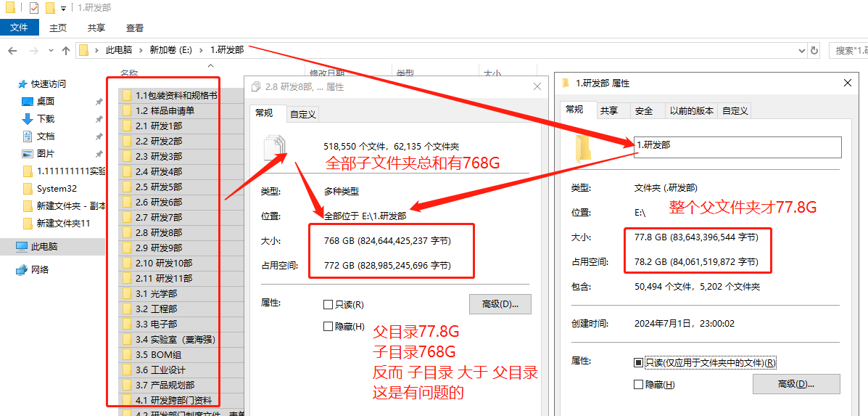The height and width of the screenshot is (416, 868).
Task: Click the folder icon of 1.2 样品申请单
Action: (x=127, y=110)
